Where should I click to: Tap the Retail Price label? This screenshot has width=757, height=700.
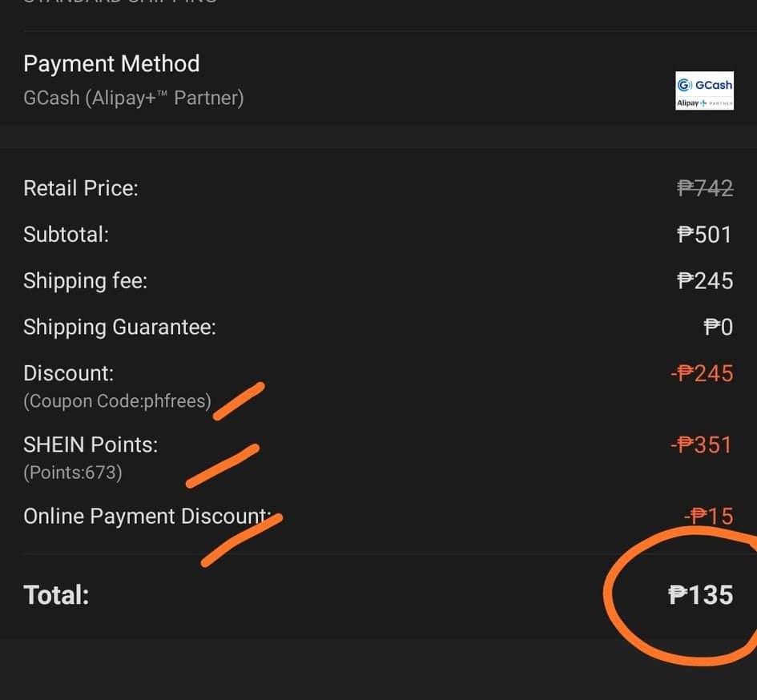point(81,188)
